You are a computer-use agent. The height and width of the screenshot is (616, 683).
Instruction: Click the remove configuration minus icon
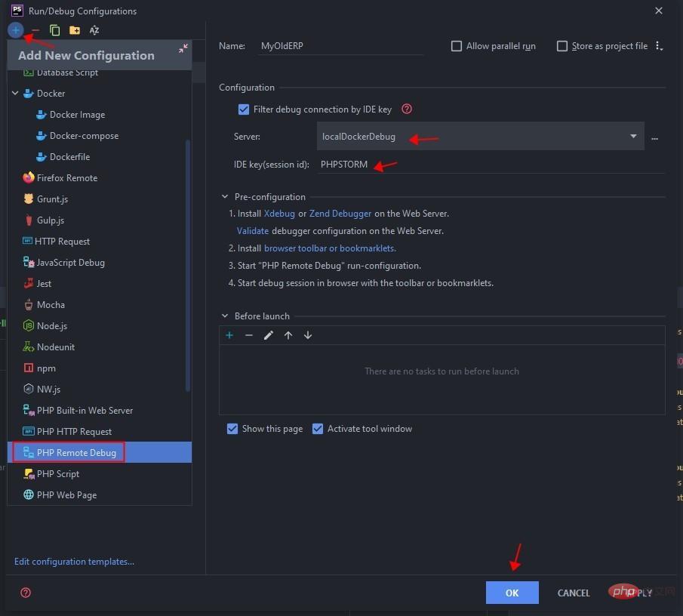coord(35,30)
